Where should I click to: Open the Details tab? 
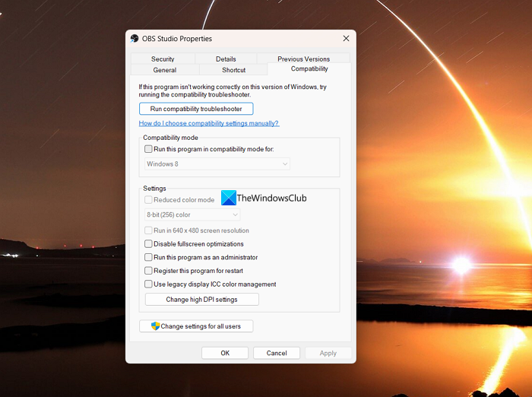226,59
